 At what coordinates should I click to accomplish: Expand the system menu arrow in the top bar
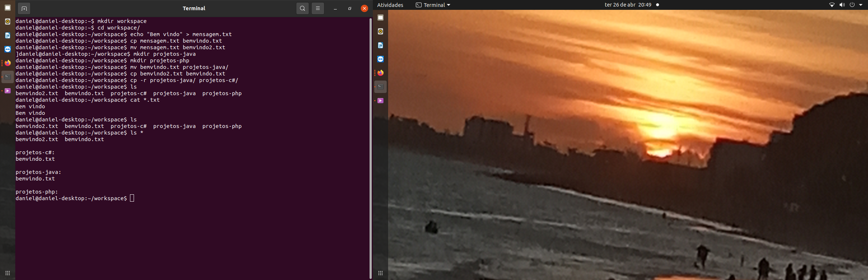[861, 5]
